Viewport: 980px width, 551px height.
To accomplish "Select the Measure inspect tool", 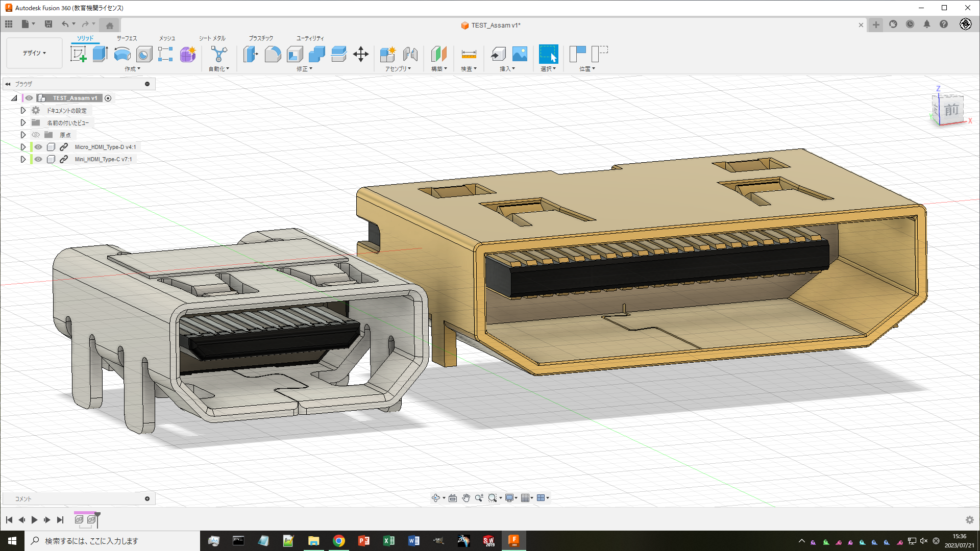I will (x=469, y=54).
